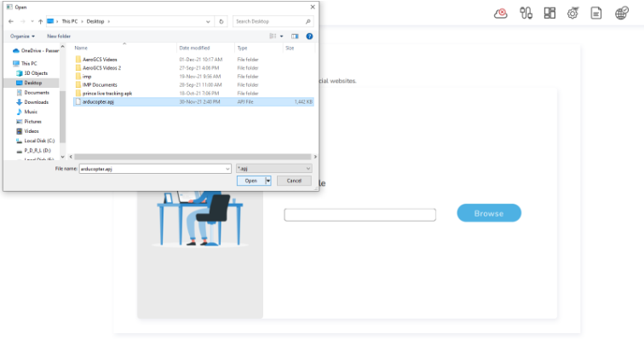Select Documents in navigation pane
Screen dimensions: 644x363
pos(33,92)
